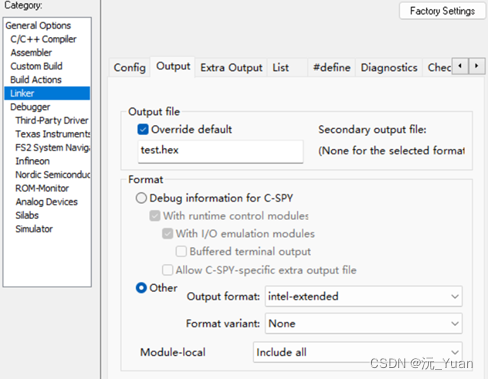This screenshot has height=379, width=488.
Task: Select Analog Devices category
Action: (x=47, y=202)
